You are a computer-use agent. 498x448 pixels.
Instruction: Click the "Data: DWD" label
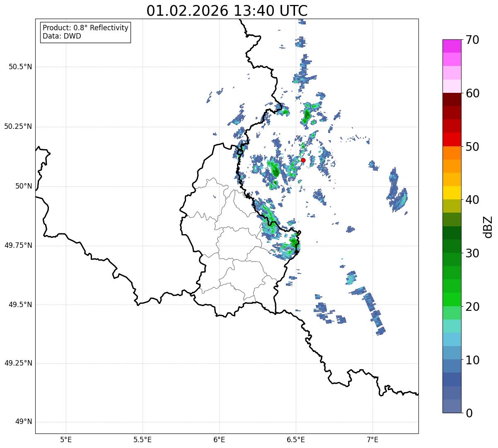click(x=62, y=36)
